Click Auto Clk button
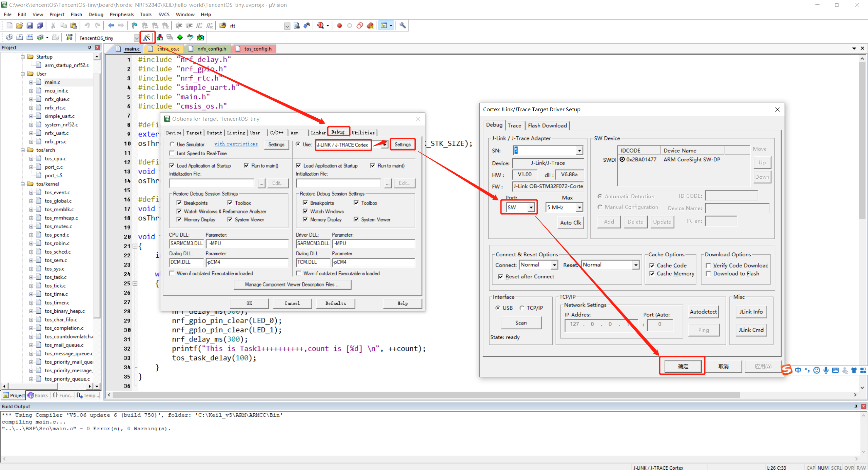This screenshot has width=868, height=470. coord(570,222)
